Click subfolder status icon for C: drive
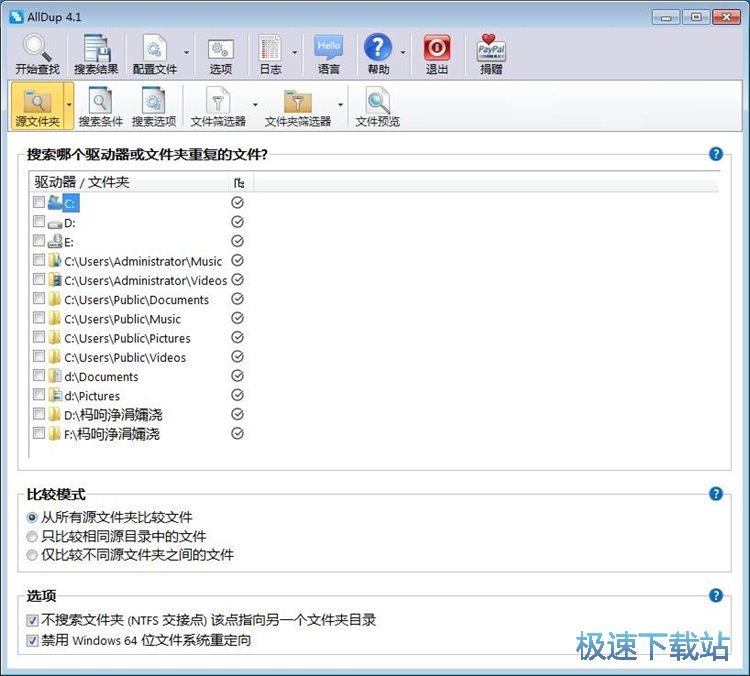Image resolution: width=750 pixels, height=676 pixels. [237, 202]
